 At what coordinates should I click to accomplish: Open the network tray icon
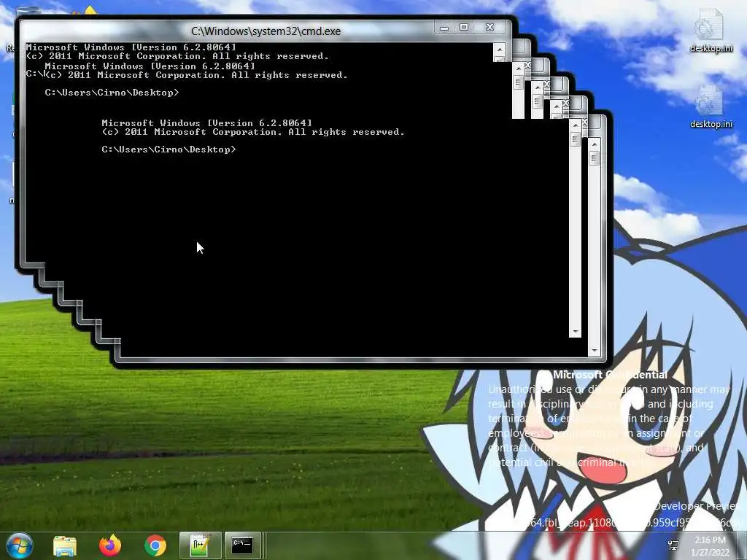click(x=673, y=545)
